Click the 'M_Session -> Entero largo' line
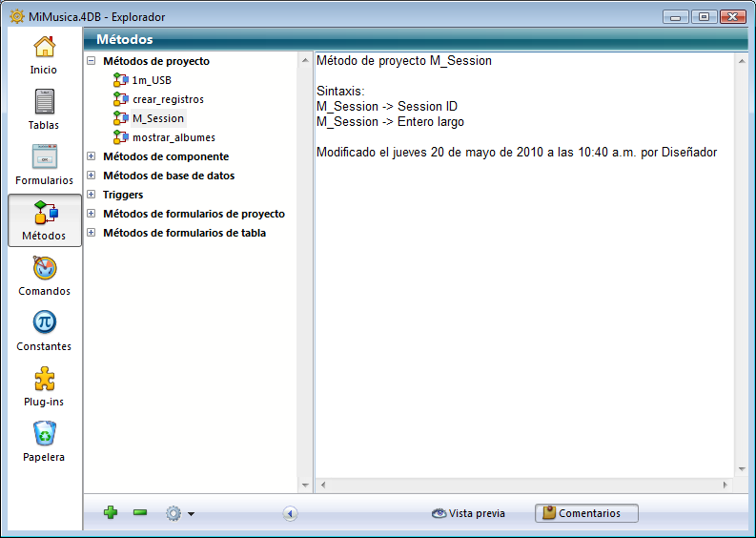The width and height of the screenshot is (756, 538). (390, 121)
